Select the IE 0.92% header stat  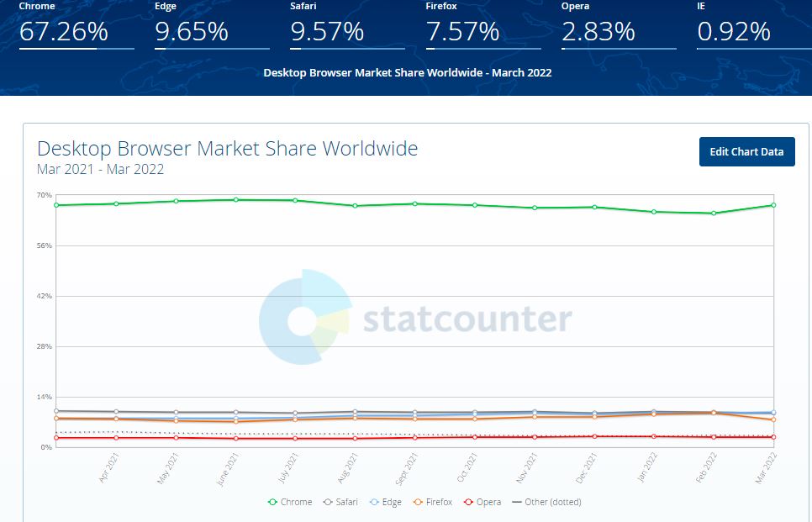tap(733, 32)
